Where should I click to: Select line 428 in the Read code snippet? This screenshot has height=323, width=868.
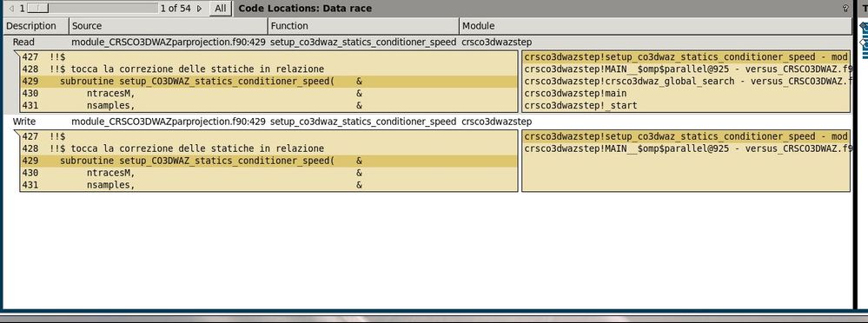269,69
